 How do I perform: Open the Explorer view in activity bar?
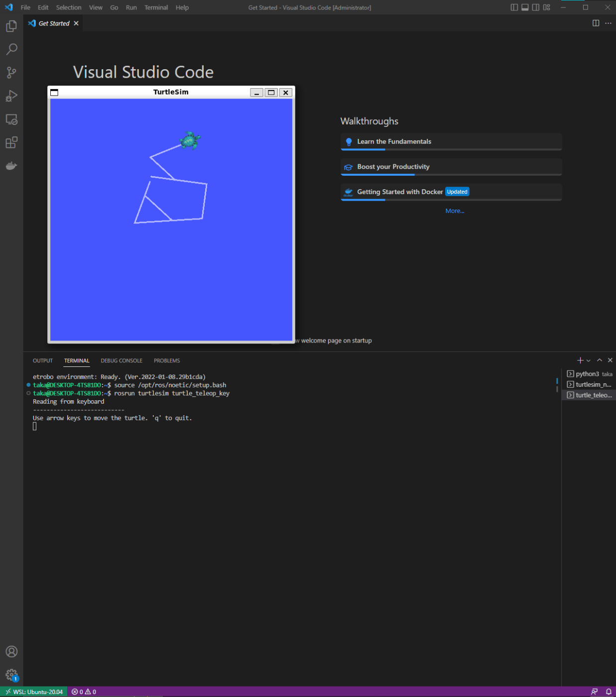pos(11,26)
